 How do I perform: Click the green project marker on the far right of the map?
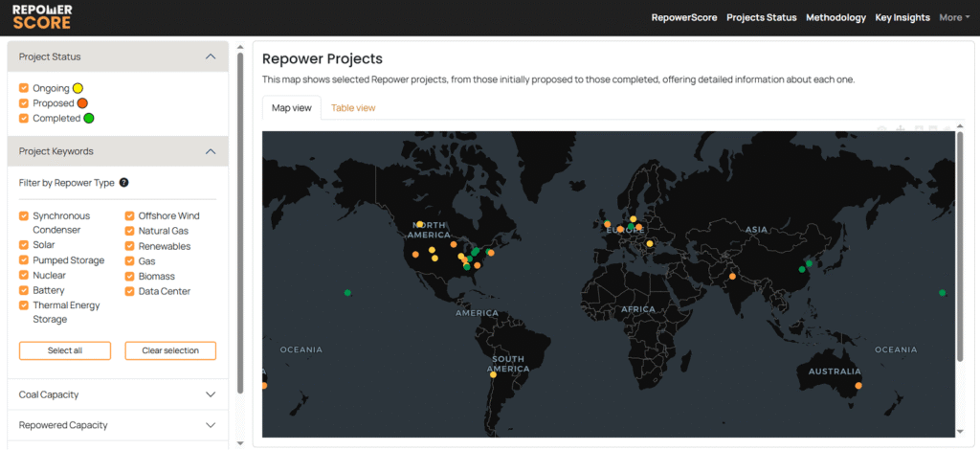(x=943, y=293)
